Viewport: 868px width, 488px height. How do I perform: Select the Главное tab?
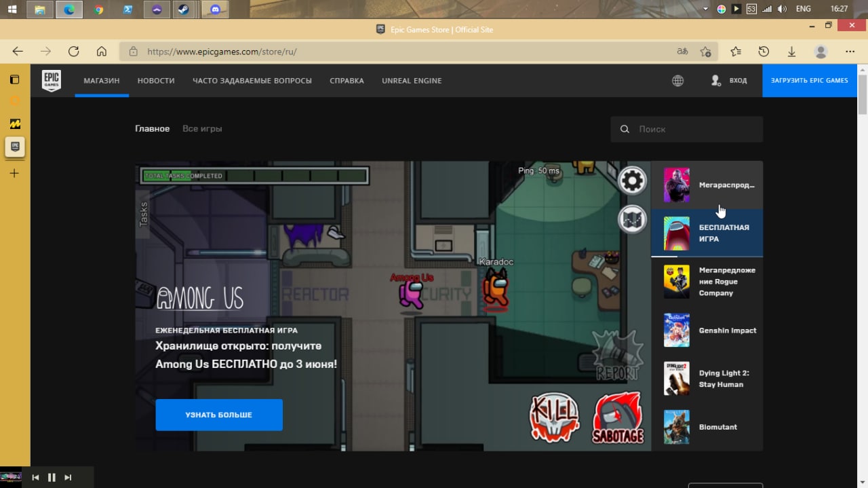click(x=153, y=128)
